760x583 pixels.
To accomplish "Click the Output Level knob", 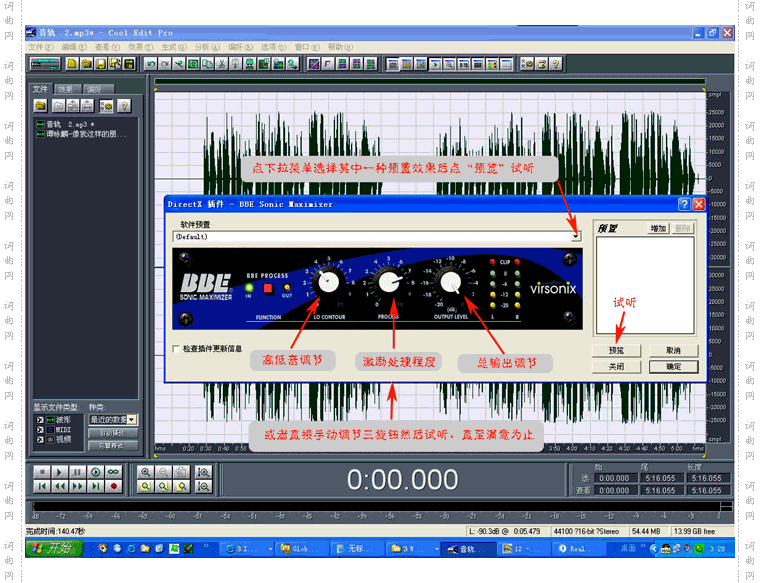I will click(450, 282).
